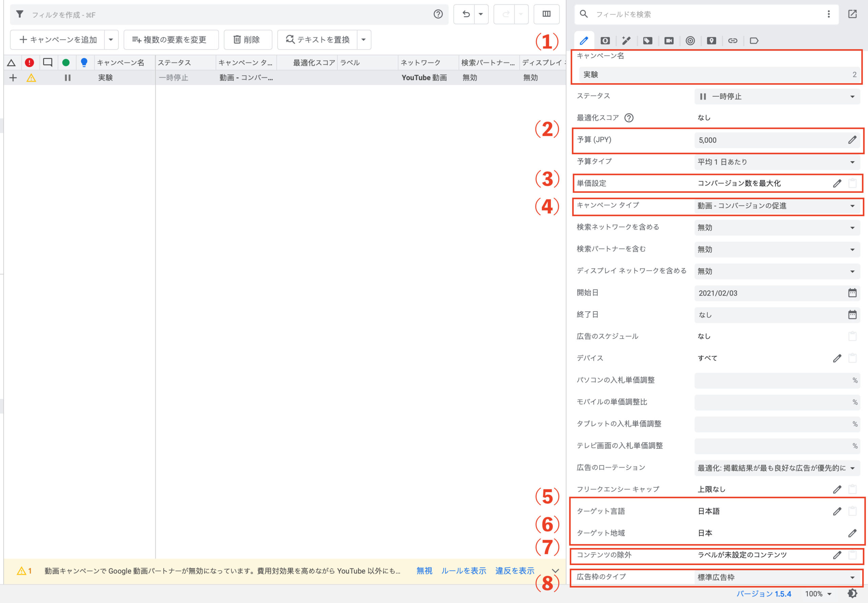Toggle the green status dot column header
Viewport: 868px width, 603px height.
tap(66, 63)
